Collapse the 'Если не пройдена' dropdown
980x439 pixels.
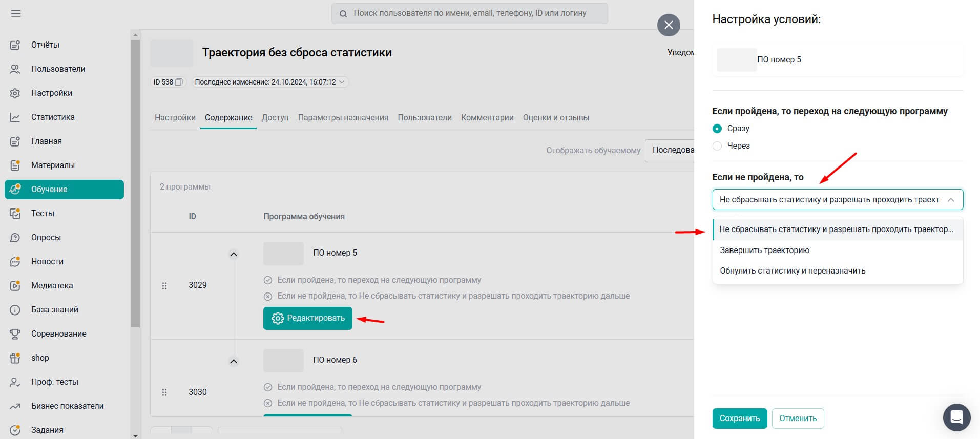click(951, 200)
